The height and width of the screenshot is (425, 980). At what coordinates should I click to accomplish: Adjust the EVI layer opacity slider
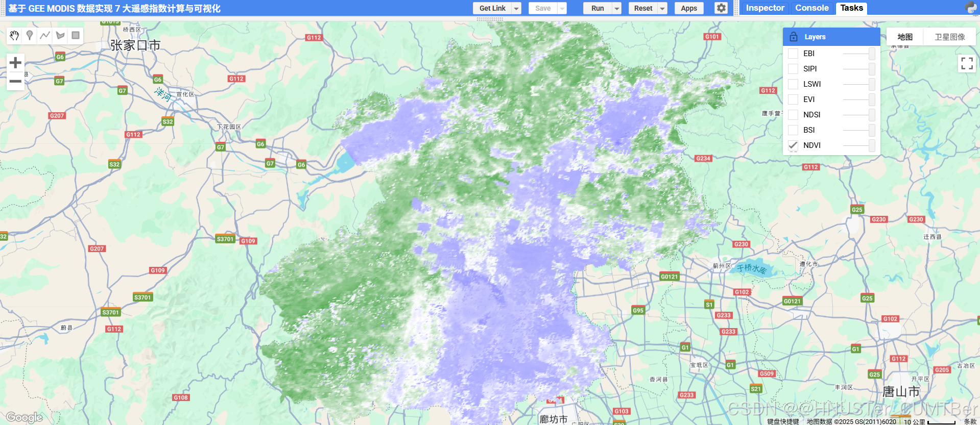pyautogui.click(x=859, y=99)
